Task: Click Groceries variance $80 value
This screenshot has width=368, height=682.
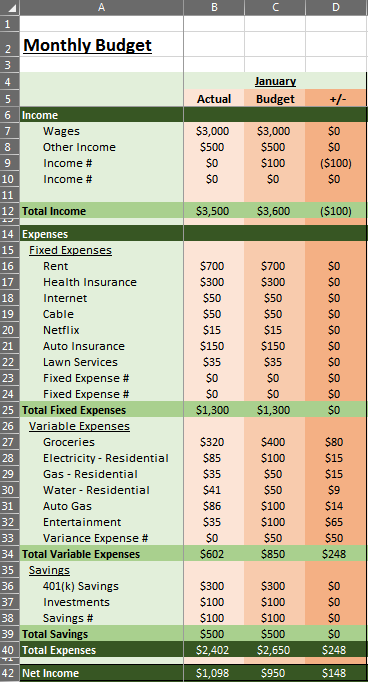Action: (x=334, y=442)
